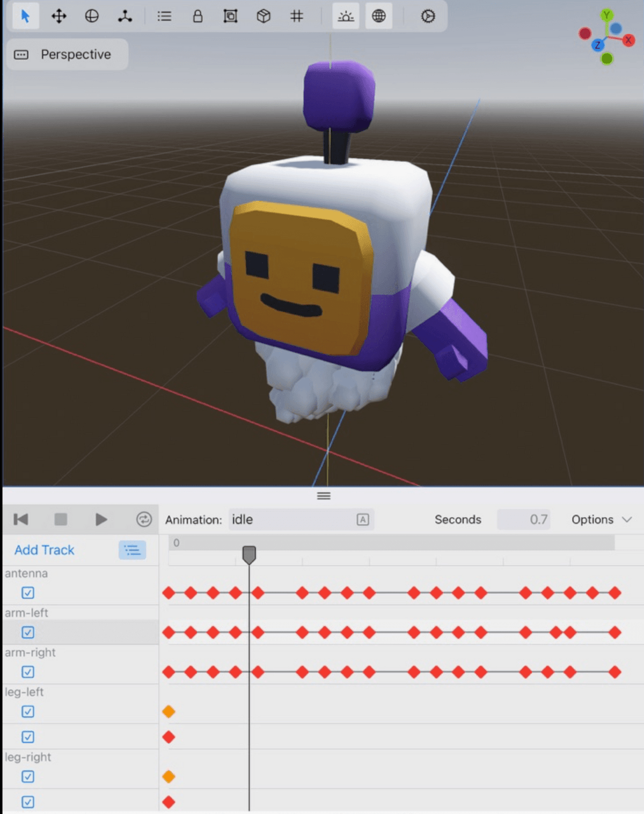Click Add Track for a new track
This screenshot has width=644, height=814.
(x=44, y=550)
